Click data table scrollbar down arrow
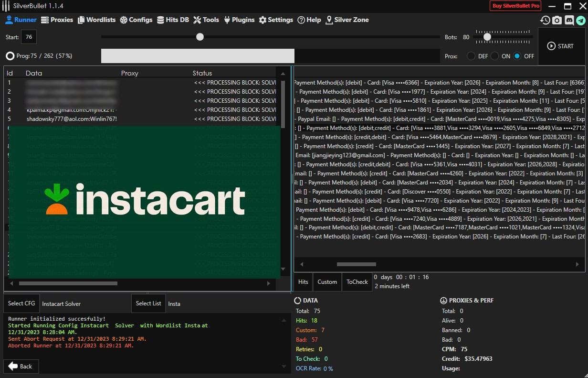The image size is (588, 378). [x=283, y=269]
